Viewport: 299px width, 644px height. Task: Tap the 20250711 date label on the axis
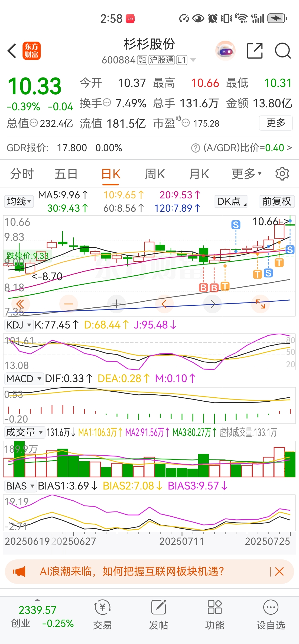[182, 541]
